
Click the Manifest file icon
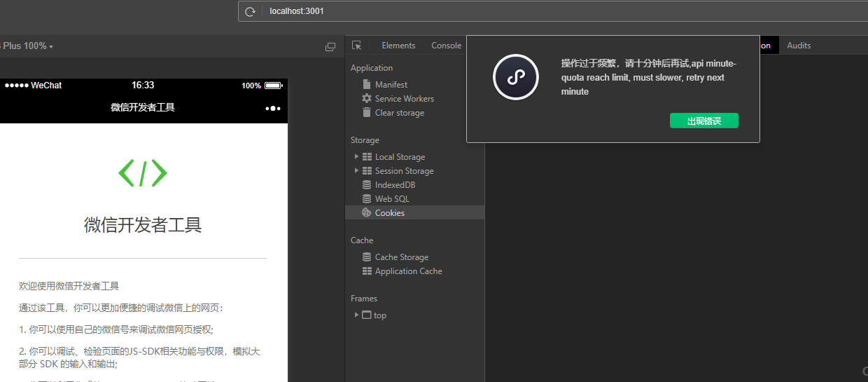[367, 84]
